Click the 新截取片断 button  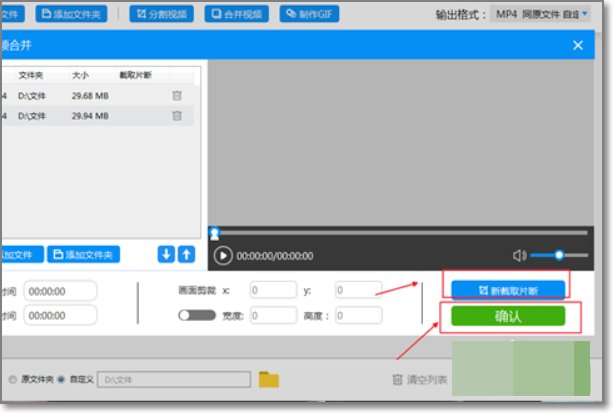click(508, 291)
